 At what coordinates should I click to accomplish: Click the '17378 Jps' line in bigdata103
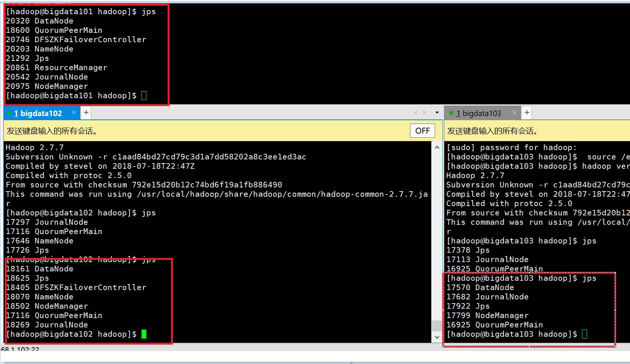pos(468,250)
